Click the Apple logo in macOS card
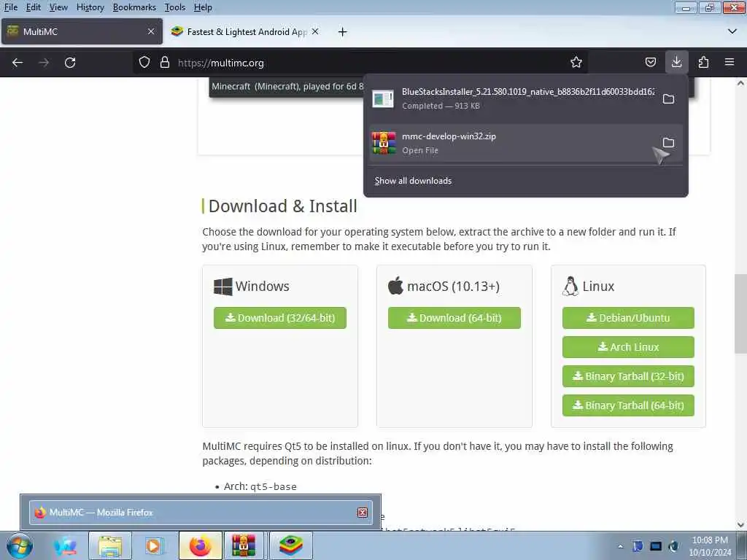Viewport: 747px width, 560px height. 395,285
